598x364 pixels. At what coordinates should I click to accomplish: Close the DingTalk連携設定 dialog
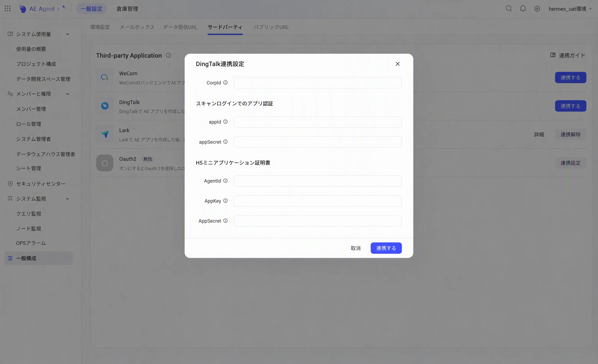397,64
